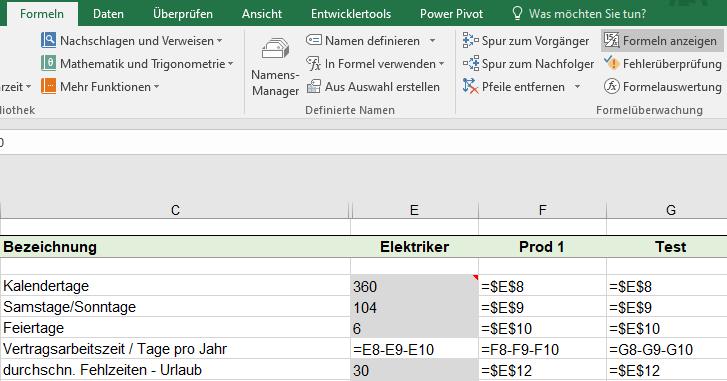Select cell containing 104

(415, 306)
